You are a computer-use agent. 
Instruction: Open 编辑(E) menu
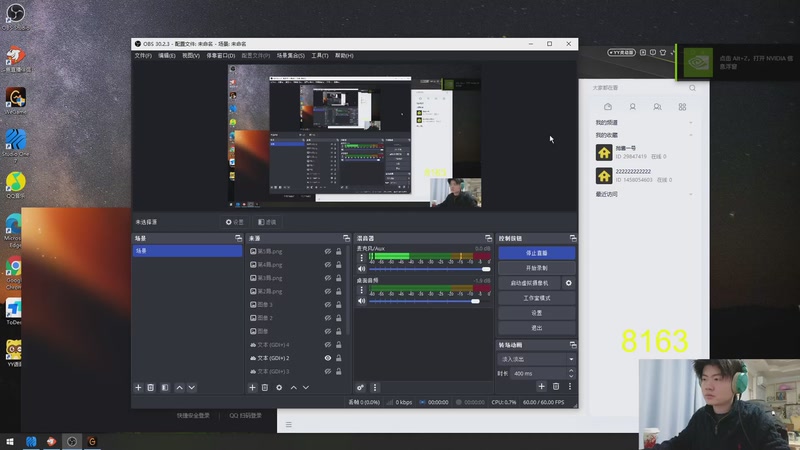coord(166,56)
